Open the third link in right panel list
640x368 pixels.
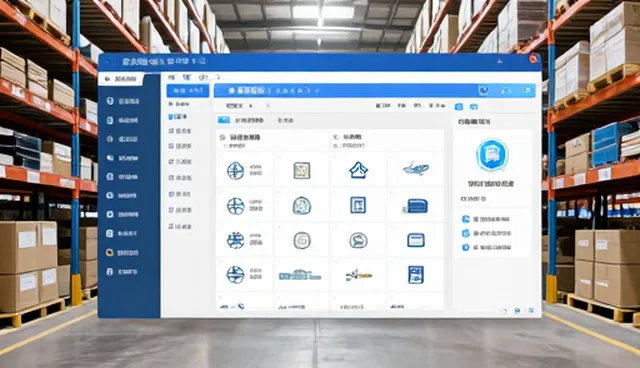click(x=487, y=247)
